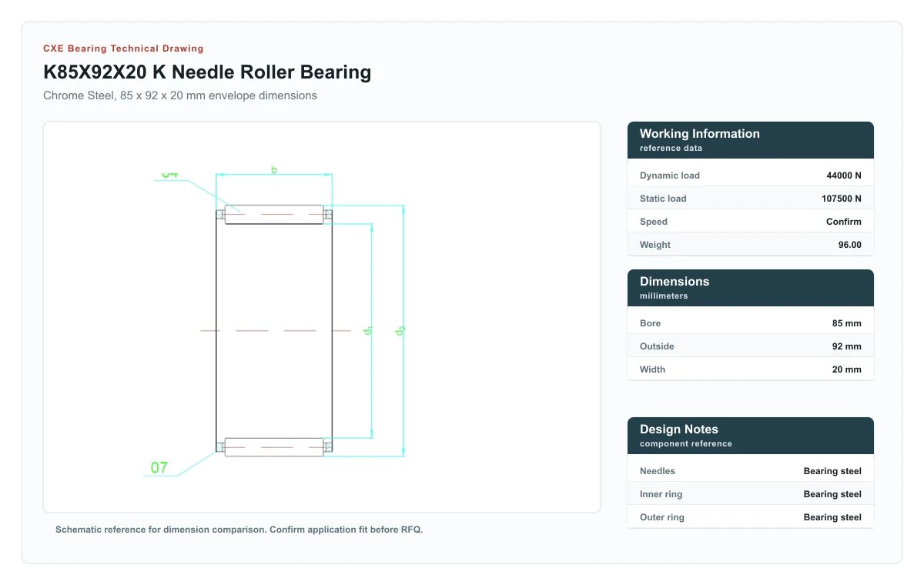Select the Bore value 85 mm
Screen dimensions: 924x585
[847, 323]
